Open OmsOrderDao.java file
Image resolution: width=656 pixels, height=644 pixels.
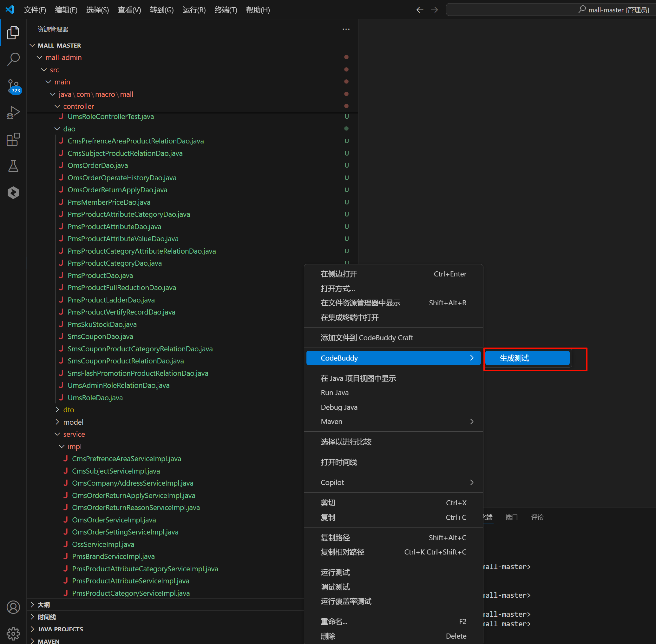[x=192, y=165]
